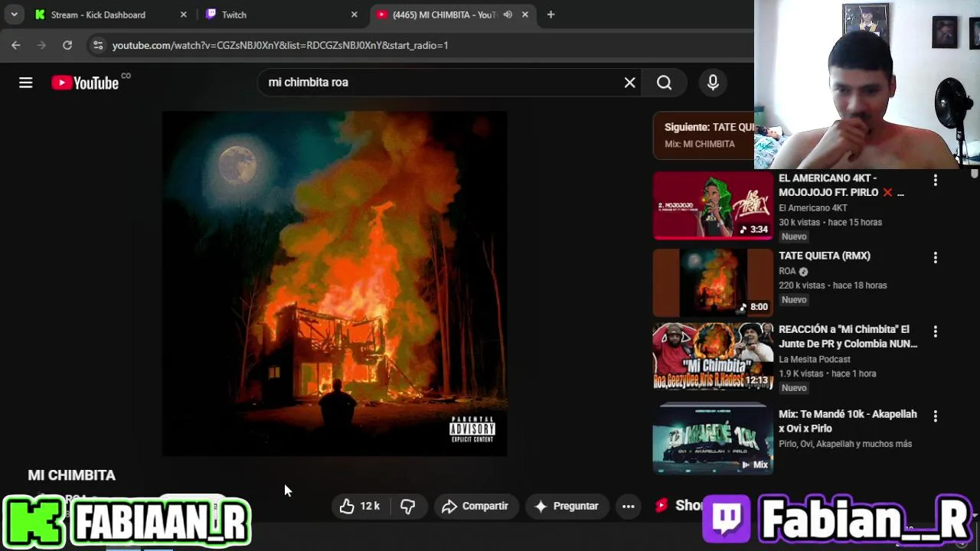
Task: Open options for La Mesita Podcast reaction
Action: click(x=935, y=331)
